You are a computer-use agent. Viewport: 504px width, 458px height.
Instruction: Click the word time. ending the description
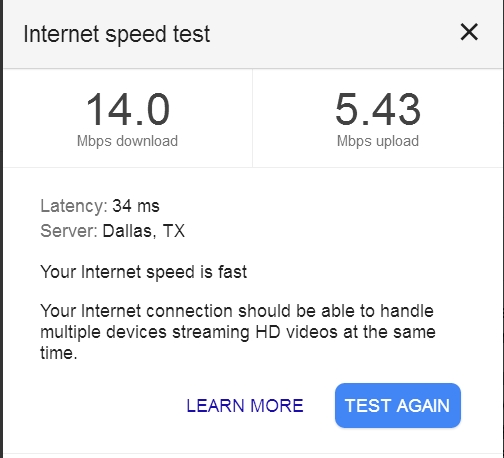[59, 353]
